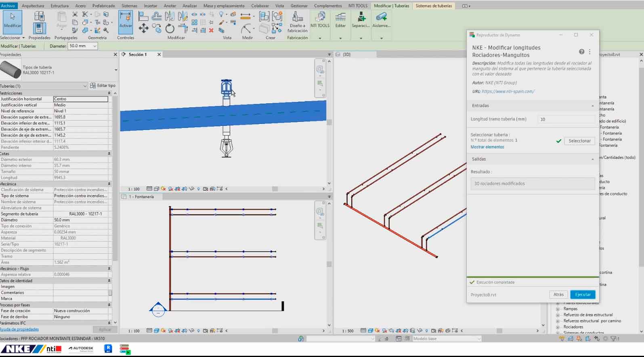
Task: Click the Align tool icon
Action: (143, 16)
